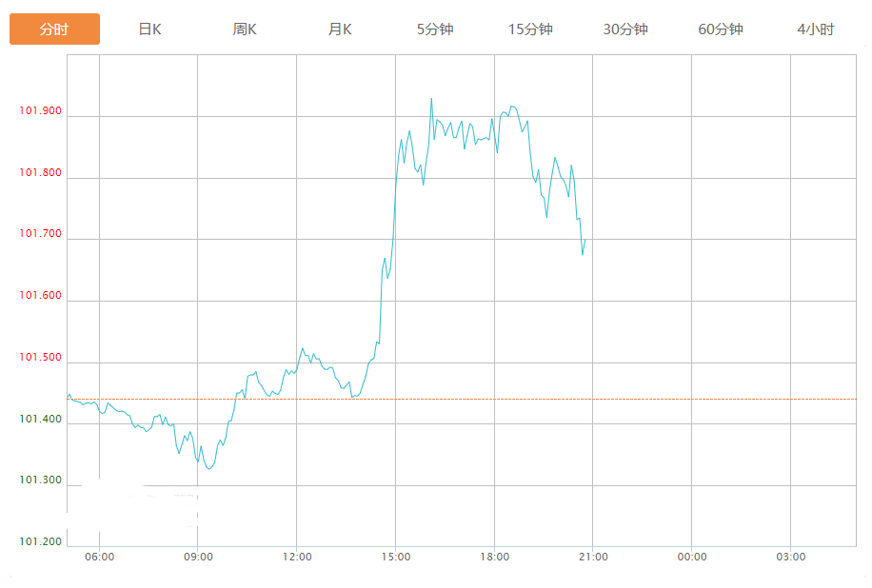The image size is (872, 588).
Task: Click the 03:00 time axis label
Action: pos(791,558)
